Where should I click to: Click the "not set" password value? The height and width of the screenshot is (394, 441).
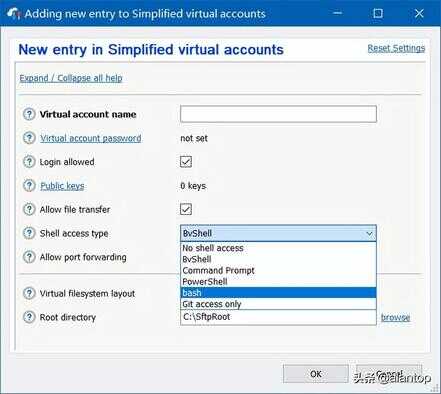[x=194, y=138]
